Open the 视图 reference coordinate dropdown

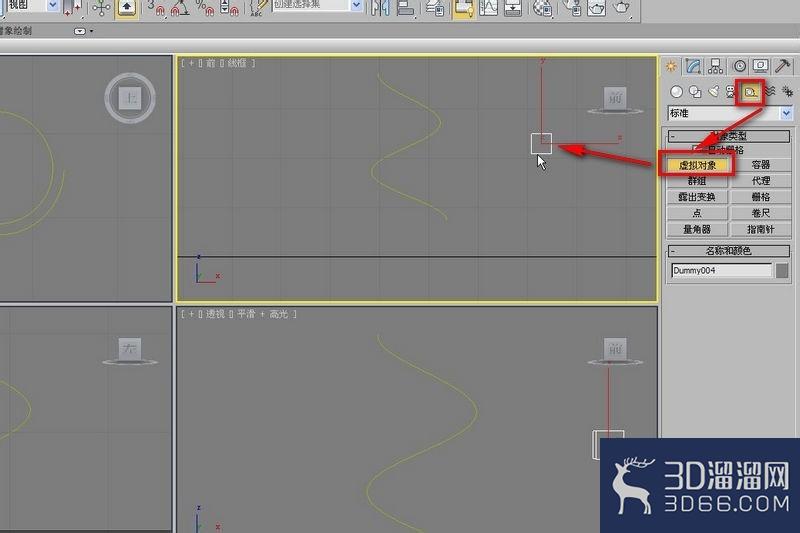click(x=53, y=5)
